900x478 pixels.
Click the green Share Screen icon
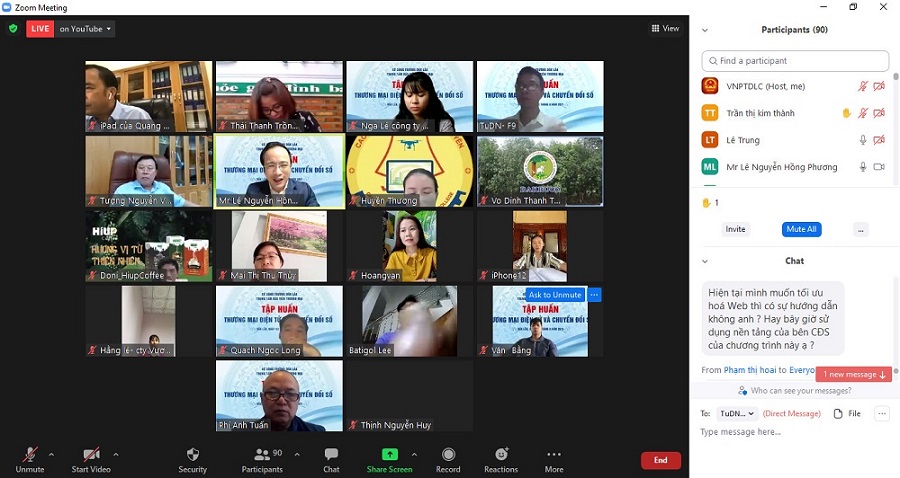389,455
